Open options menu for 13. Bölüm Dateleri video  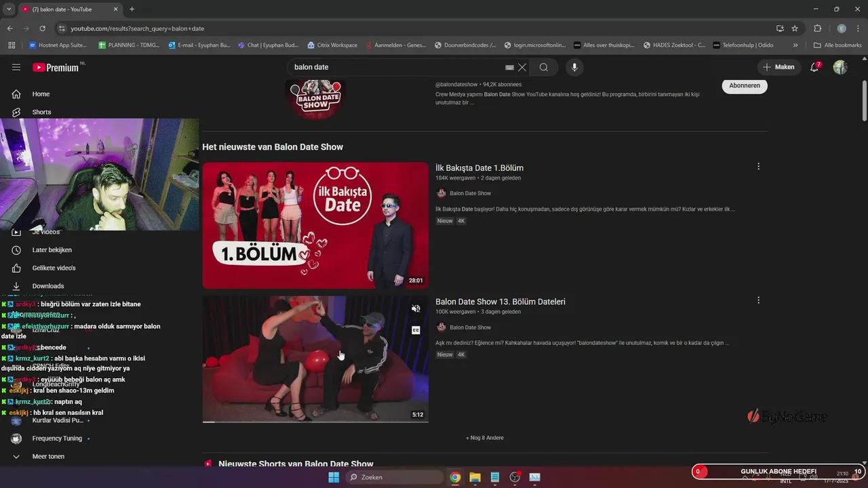758,300
